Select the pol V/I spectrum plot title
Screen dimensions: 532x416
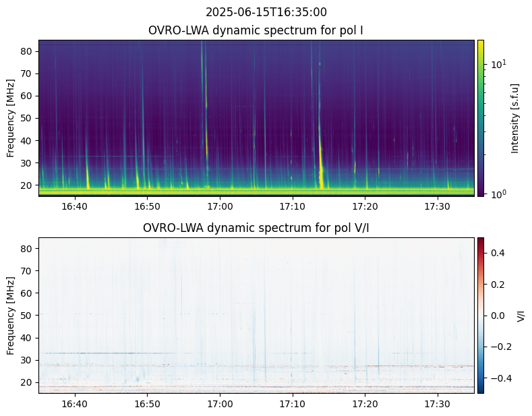point(256,228)
